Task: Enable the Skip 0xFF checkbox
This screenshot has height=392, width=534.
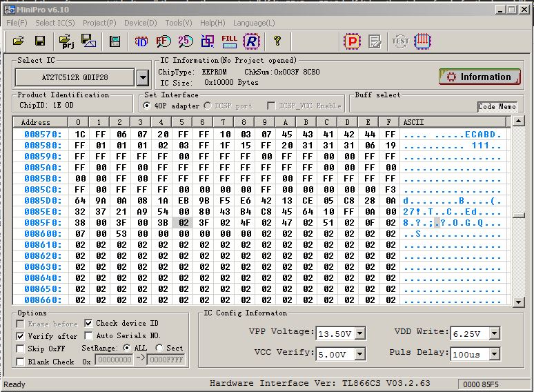Action: coord(21,349)
